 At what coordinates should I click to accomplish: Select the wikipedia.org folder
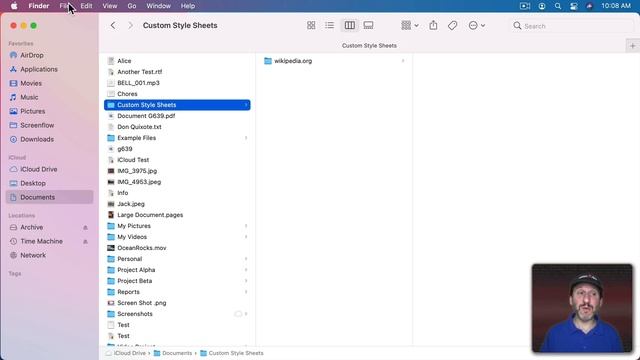coord(293,61)
